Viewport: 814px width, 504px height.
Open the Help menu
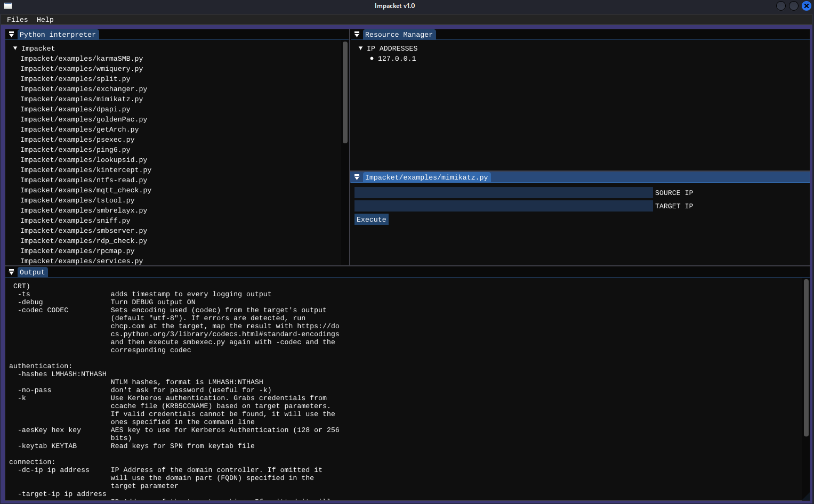(45, 20)
